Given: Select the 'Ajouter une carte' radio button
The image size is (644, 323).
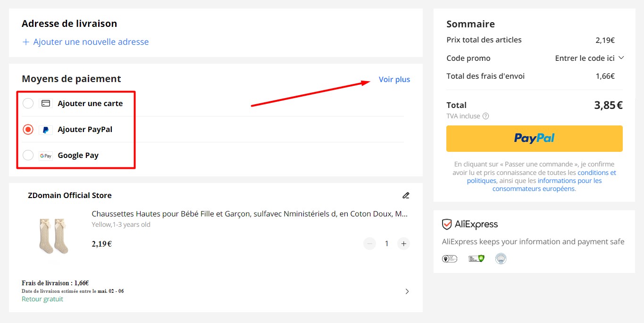Looking at the screenshot, I should (28, 103).
